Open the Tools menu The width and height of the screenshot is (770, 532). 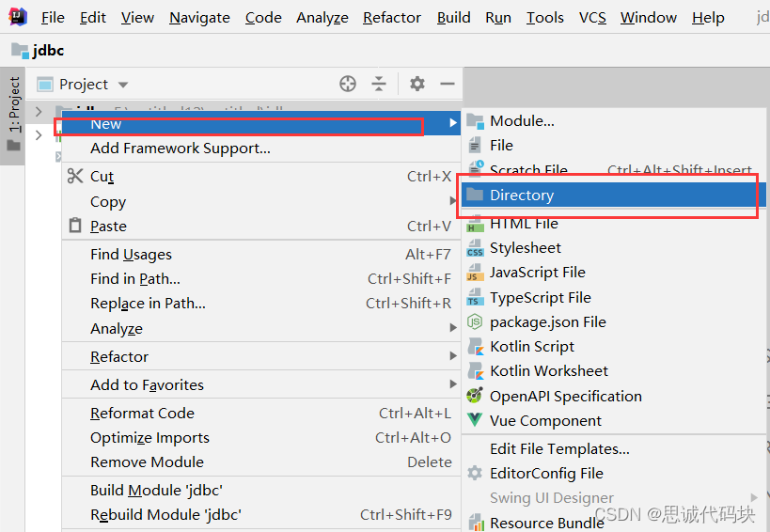(545, 18)
